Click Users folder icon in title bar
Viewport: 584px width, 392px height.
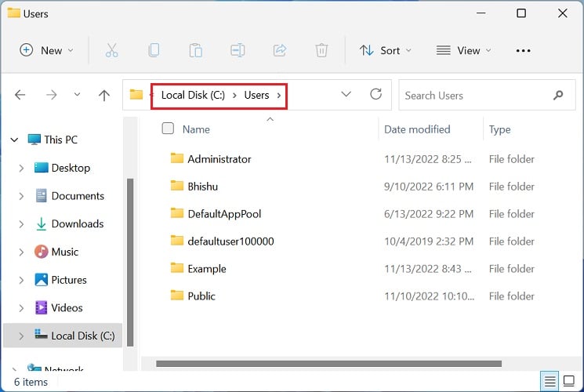tap(14, 13)
